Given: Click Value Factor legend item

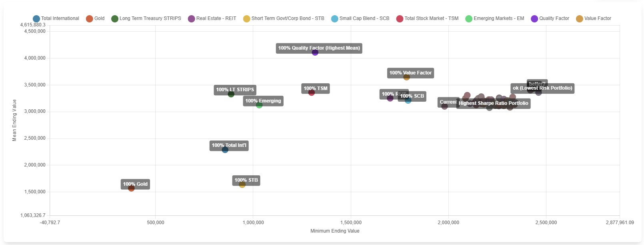Looking at the screenshot, I should [594, 18].
